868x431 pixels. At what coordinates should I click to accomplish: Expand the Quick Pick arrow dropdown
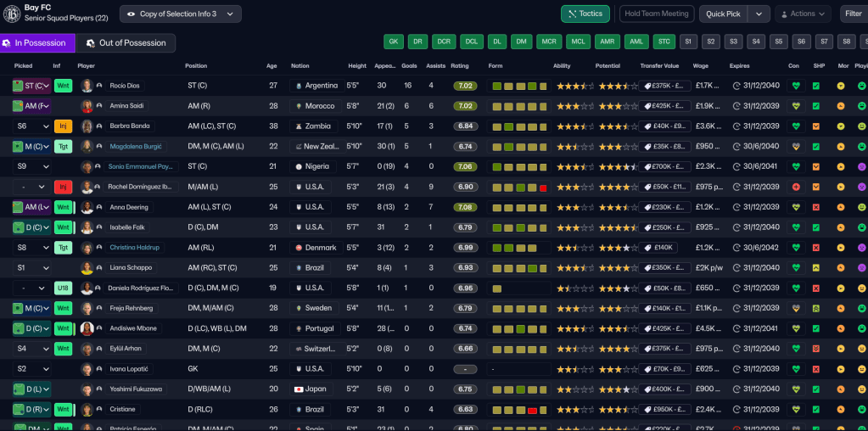[x=759, y=14]
